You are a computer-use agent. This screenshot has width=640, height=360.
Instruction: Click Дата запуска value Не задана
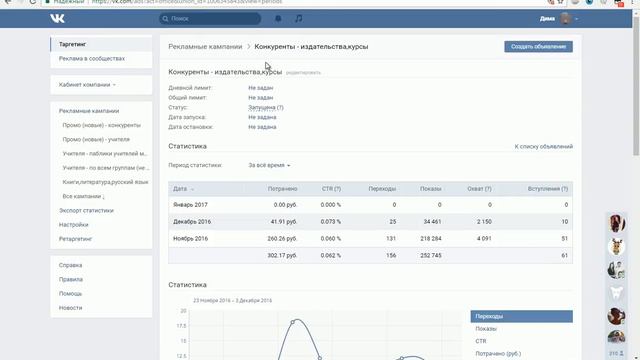click(262, 117)
